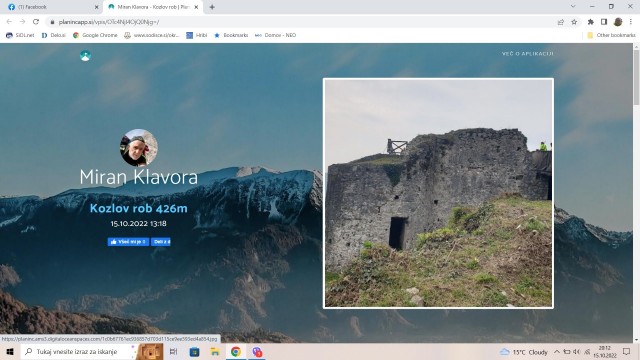Click the Facebook Všeč mi je button
The width and height of the screenshot is (640, 360).
[x=128, y=242]
